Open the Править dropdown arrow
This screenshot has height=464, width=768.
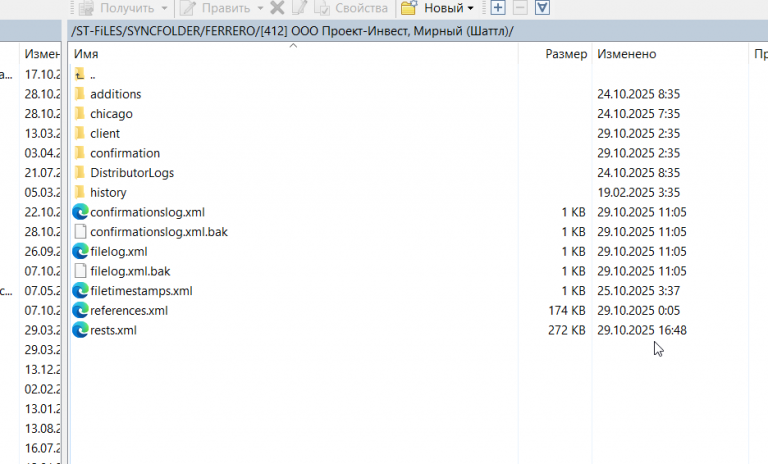[260, 8]
